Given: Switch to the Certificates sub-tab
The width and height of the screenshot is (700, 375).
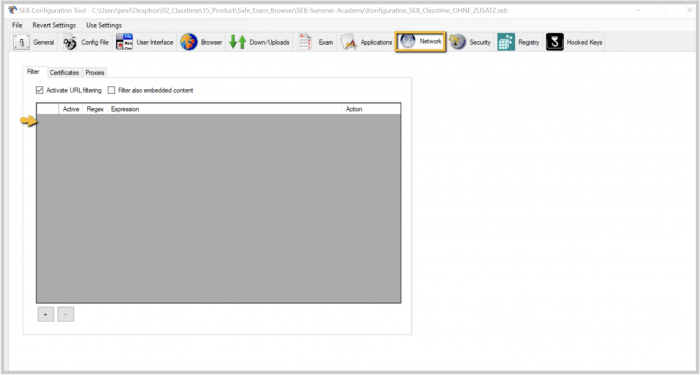Looking at the screenshot, I should [x=64, y=72].
